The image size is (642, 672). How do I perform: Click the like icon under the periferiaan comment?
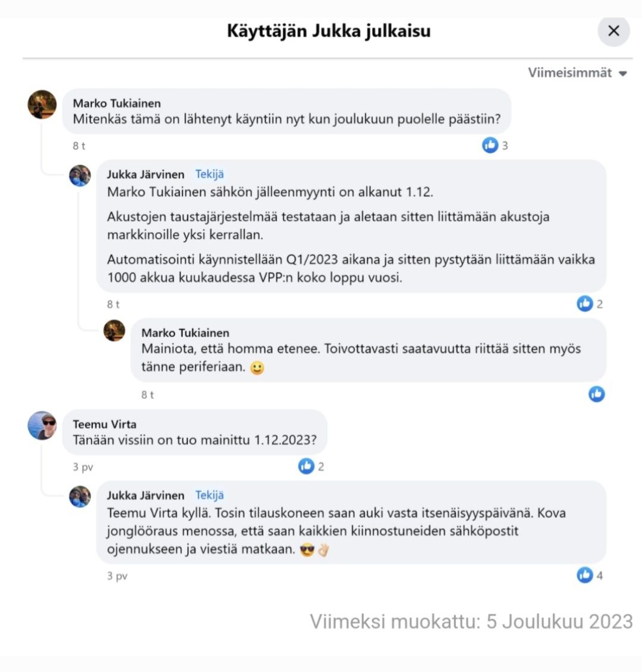597,394
